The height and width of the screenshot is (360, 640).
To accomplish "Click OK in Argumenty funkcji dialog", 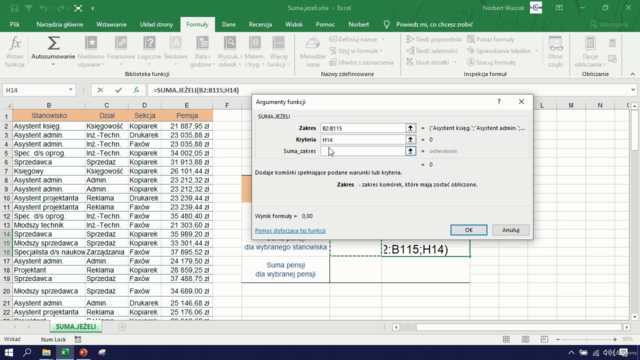I will [469, 230].
